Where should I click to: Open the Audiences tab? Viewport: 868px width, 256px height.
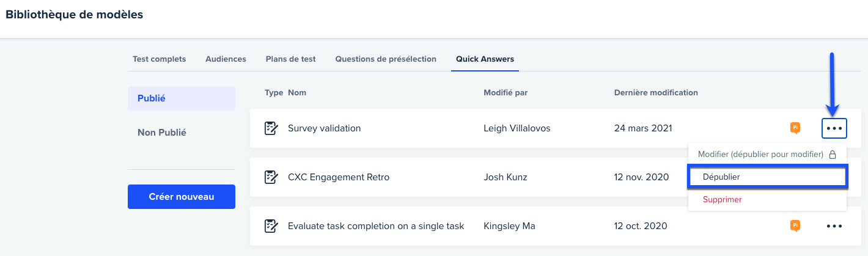[x=226, y=59]
